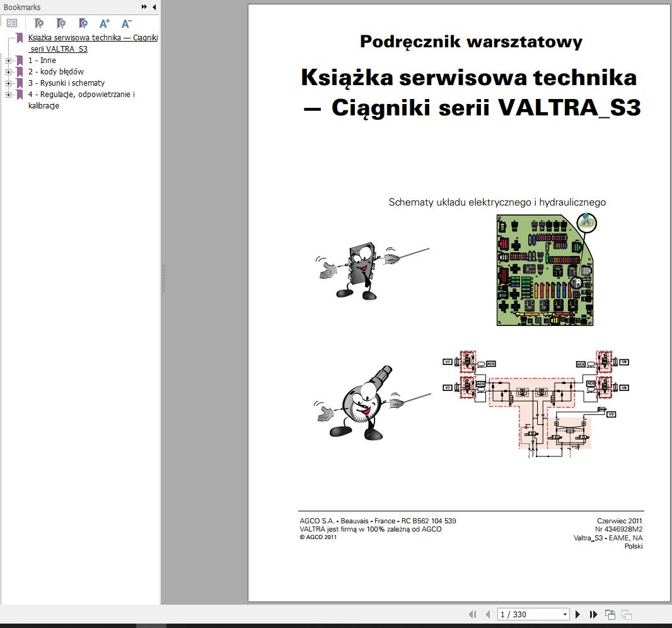Collapse the Bookmarks panel with left arrow

click(154, 7)
